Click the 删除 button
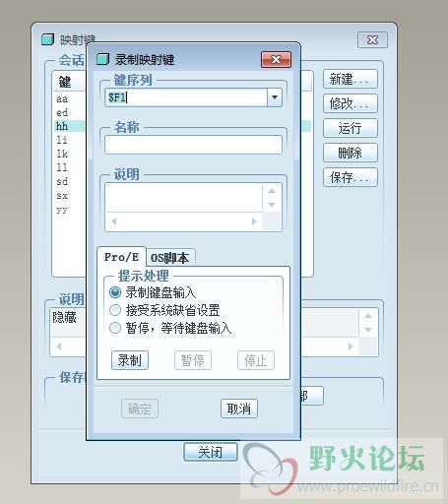Viewport: 448px width, 504px height. [351, 153]
